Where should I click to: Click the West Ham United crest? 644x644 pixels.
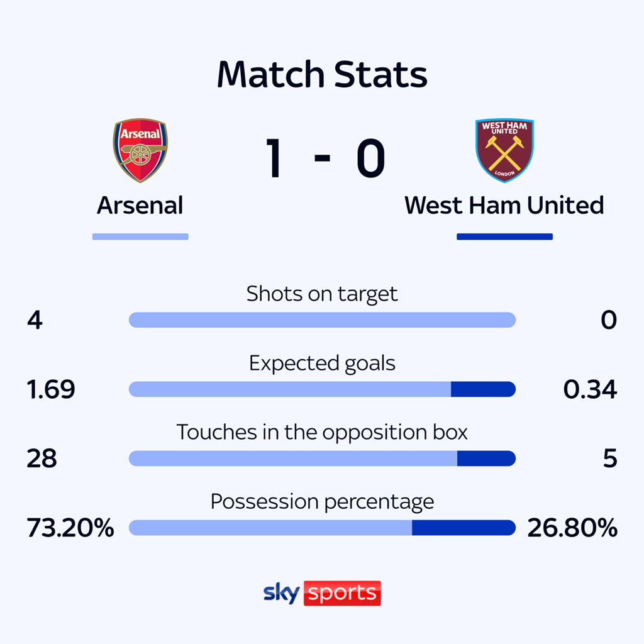504,150
